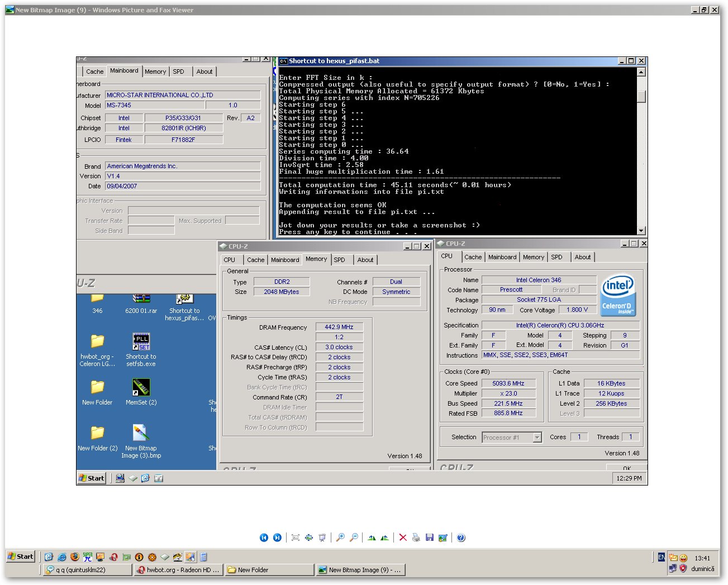Image resolution: width=728 pixels, height=585 pixels.
Task: Rotate the image counterclockwise
Action: (x=384, y=538)
